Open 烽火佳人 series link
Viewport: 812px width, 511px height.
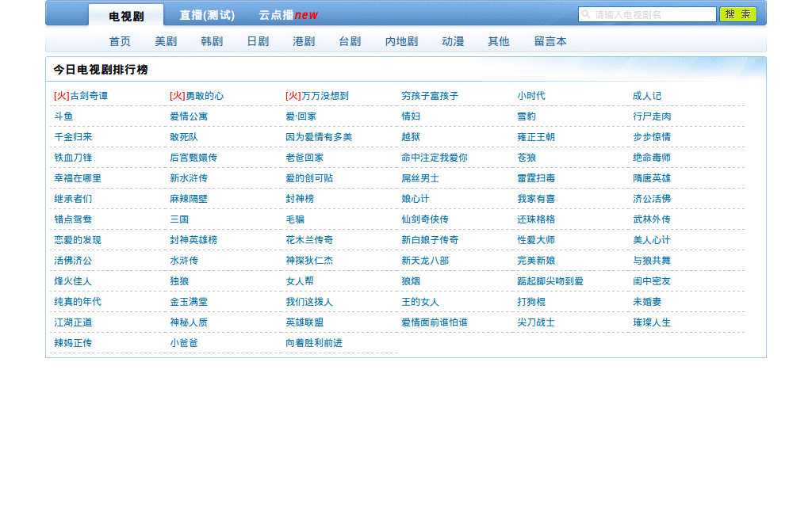(73, 281)
